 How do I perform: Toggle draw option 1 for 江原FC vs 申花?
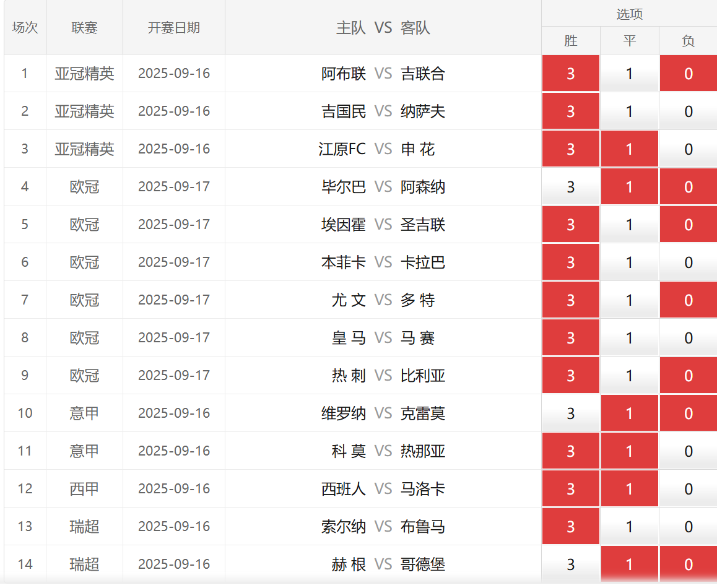click(629, 149)
